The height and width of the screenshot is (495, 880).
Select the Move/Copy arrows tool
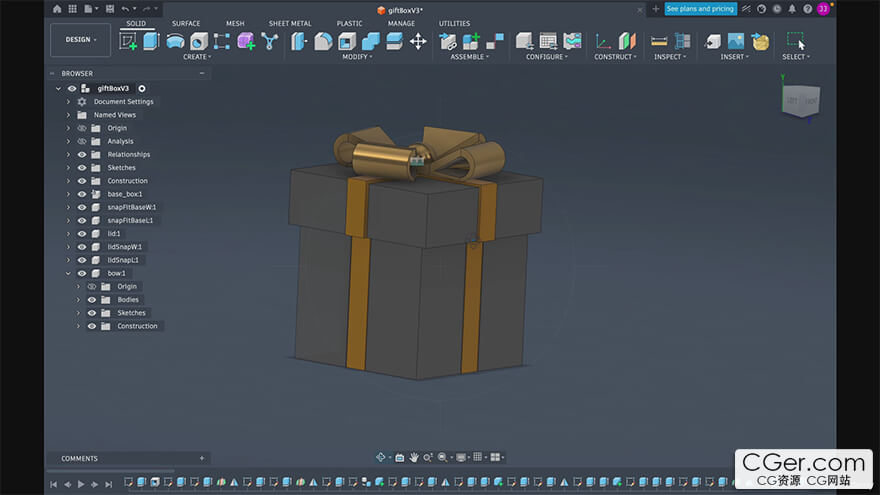pos(418,41)
